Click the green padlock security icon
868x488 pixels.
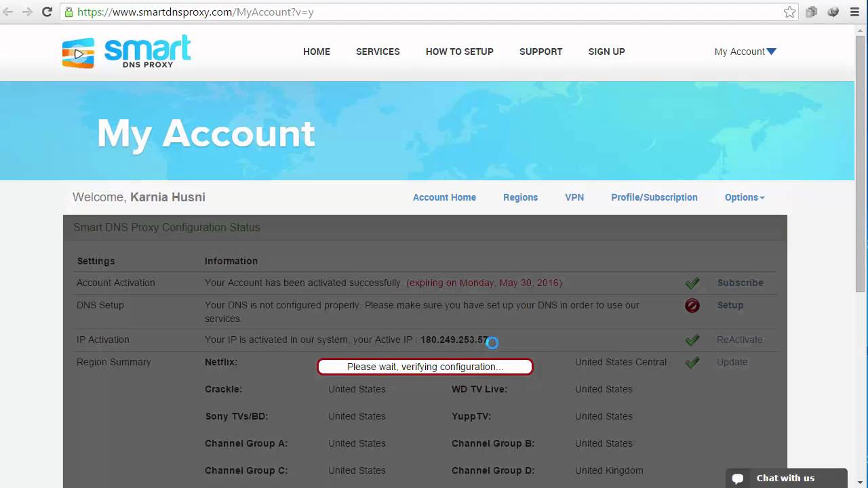pos(68,12)
